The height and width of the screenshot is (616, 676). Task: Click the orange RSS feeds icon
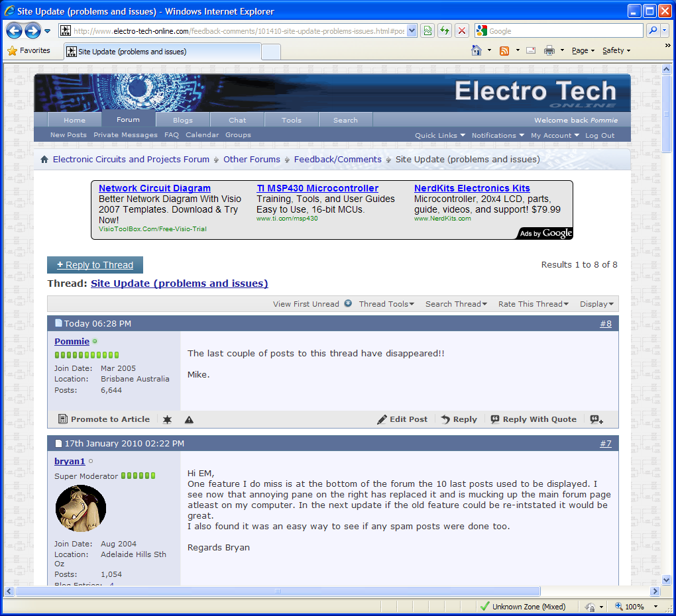504,51
